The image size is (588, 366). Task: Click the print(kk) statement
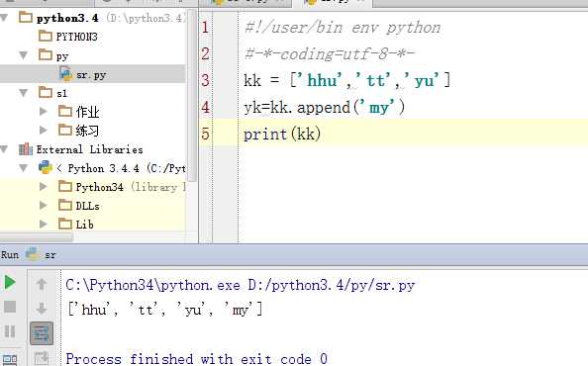tap(282, 135)
